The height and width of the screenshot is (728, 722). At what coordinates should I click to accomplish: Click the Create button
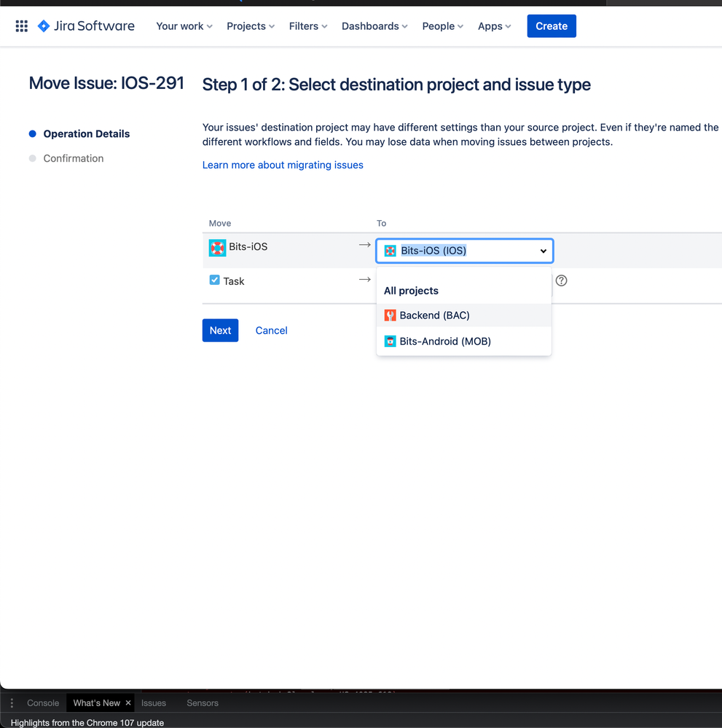click(552, 26)
